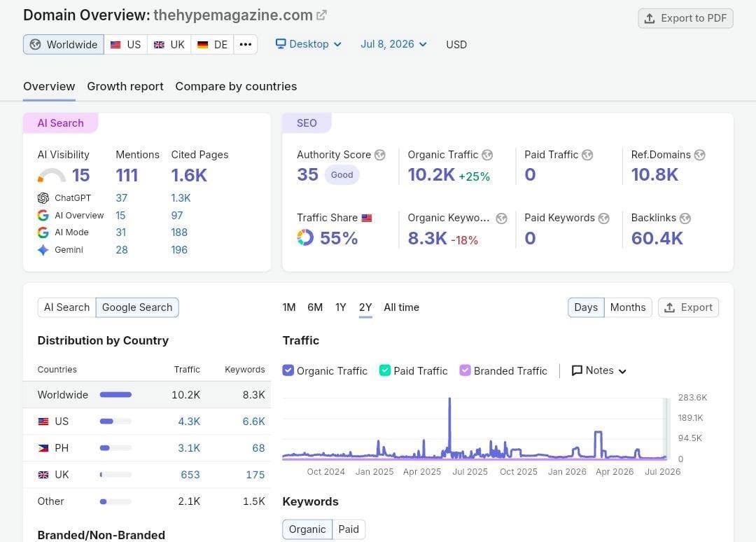The width and height of the screenshot is (756, 542).
Task: Click the Traffic Share donut chart icon
Action: pyautogui.click(x=305, y=237)
